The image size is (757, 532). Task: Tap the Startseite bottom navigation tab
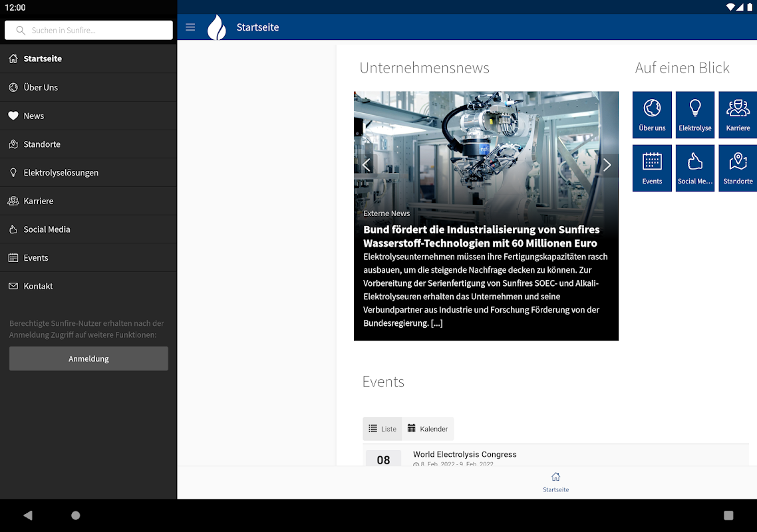(555, 482)
